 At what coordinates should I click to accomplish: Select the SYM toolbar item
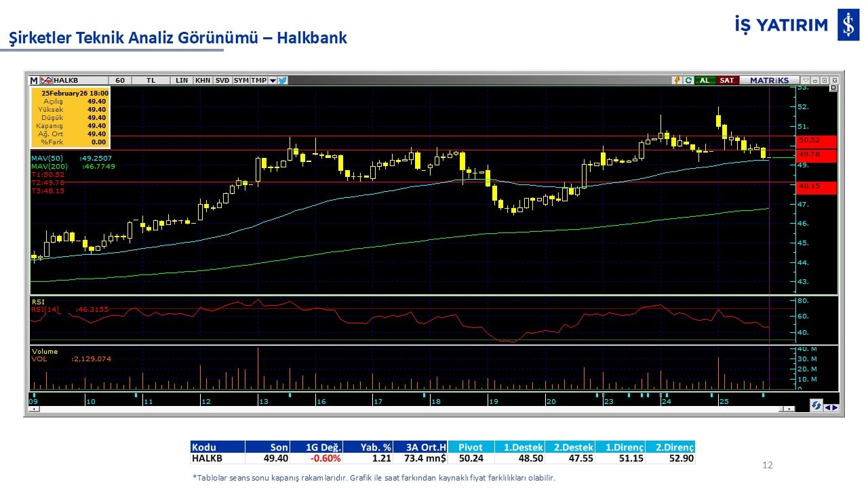241,80
